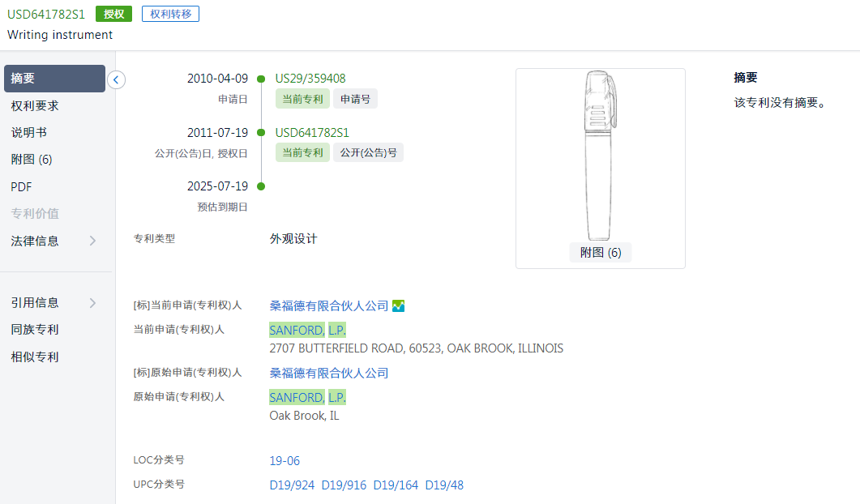860x504 pixels.
Task: Show the 附图 (6) sidebar section
Action: pyautogui.click(x=32, y=160)
